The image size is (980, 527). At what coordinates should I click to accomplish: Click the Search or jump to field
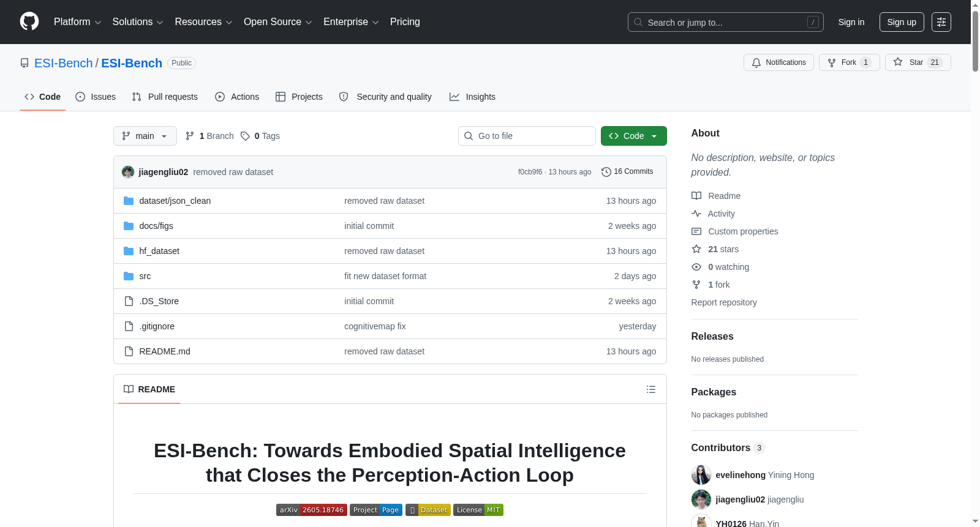pyautogui.click(x=726, y=22)
